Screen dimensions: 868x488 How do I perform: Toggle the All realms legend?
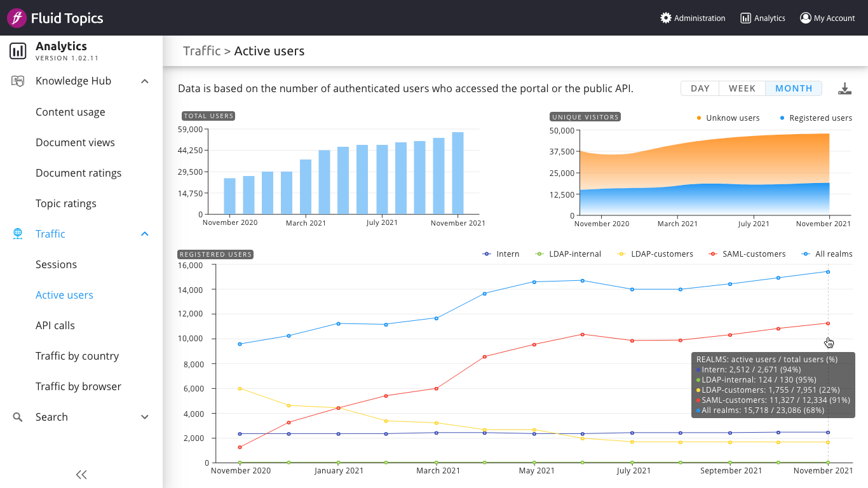[827, 254]
